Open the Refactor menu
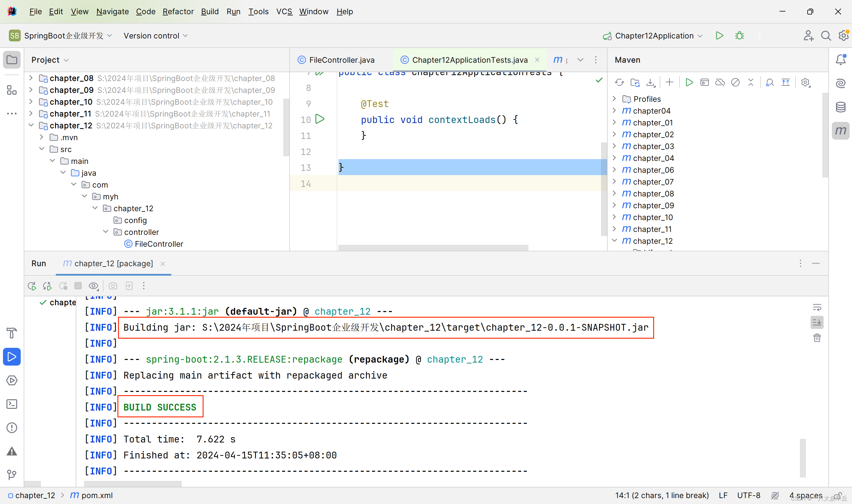 pos(178,12)
